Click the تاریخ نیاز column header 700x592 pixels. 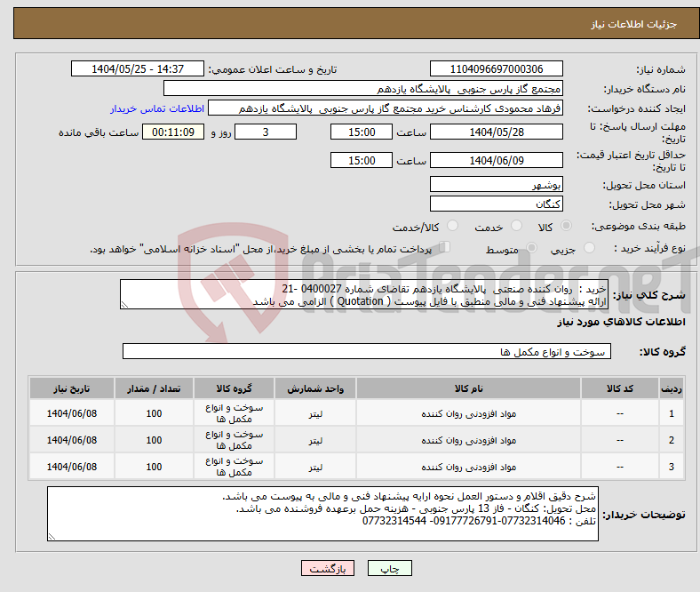(x=72, y=388)
